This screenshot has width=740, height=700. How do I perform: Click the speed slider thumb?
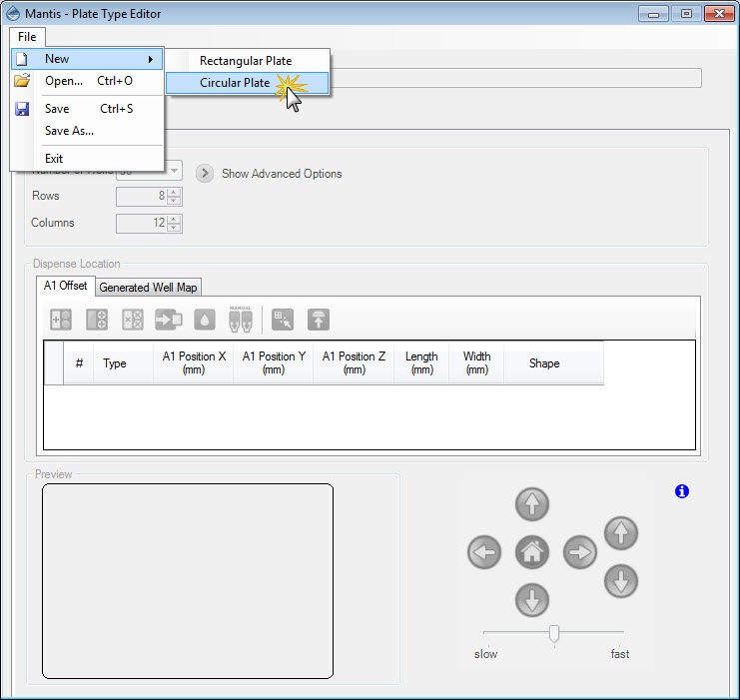click(554, 633)
